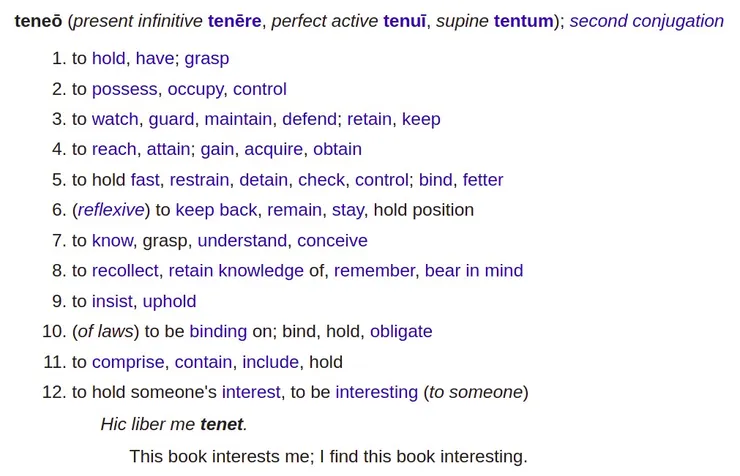Select the 'maintain' link
The width and height of the screenshot is (740, 476).
(238, 119)
